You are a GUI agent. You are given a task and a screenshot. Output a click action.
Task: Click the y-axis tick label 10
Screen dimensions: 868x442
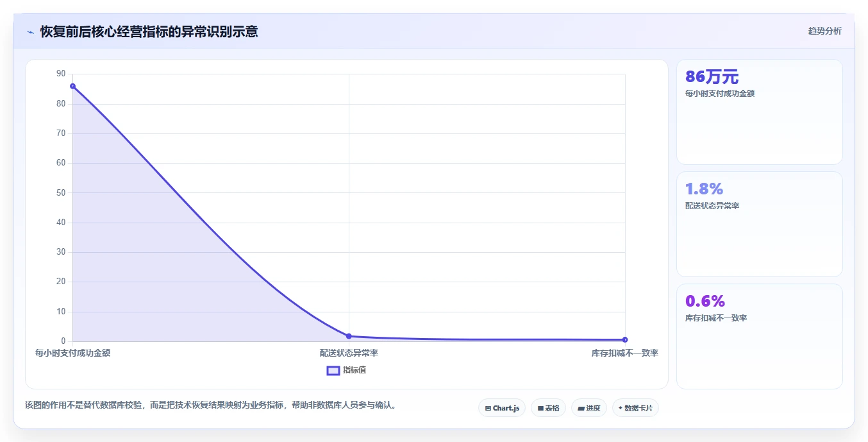61,312
